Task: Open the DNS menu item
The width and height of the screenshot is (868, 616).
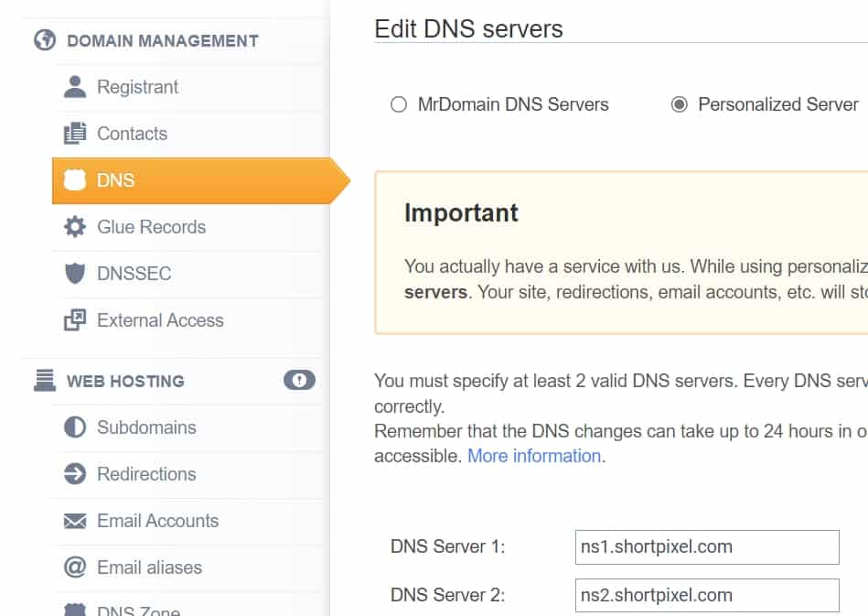Action: tap(115, 180)
